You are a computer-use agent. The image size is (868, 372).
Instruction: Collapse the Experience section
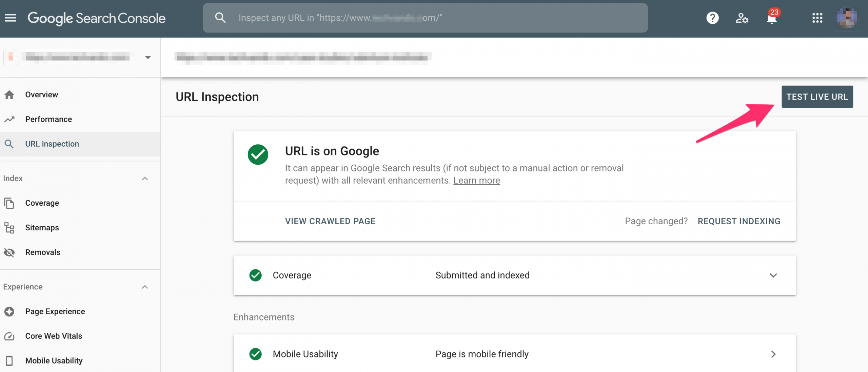(145, 287)
